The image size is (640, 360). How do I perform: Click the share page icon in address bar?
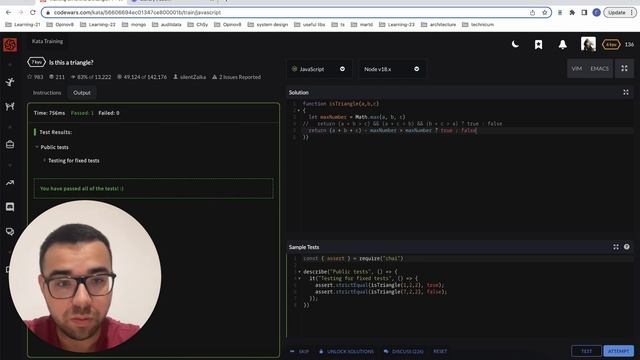[532, 13]
